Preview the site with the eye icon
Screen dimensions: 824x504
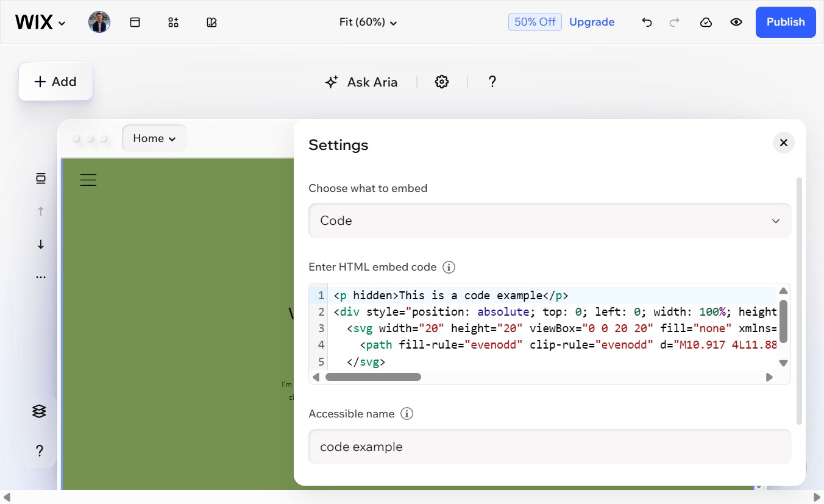pos(736,23)
